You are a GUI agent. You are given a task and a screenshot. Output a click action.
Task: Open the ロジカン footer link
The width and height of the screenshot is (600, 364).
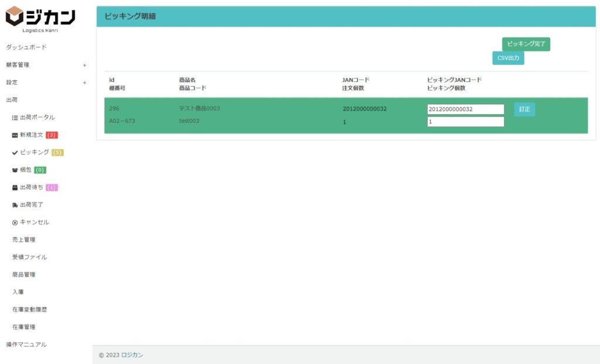coord(132,355)
